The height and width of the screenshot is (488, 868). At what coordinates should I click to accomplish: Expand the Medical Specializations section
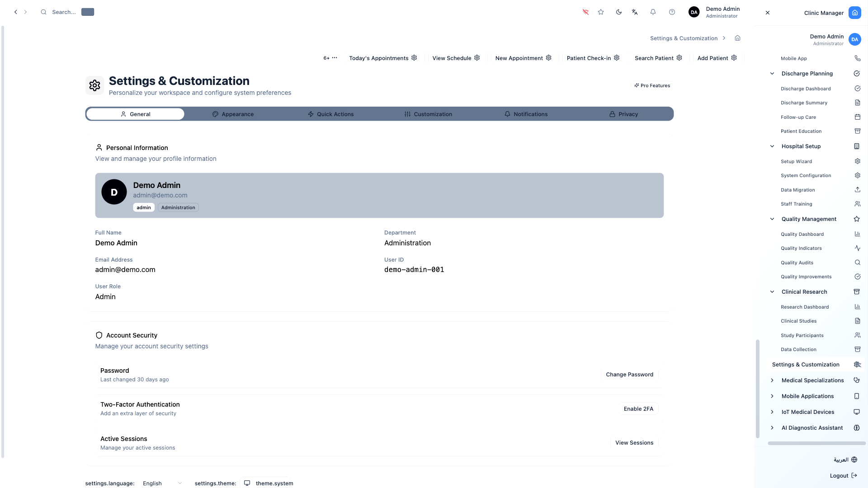[x=772, y=380]
